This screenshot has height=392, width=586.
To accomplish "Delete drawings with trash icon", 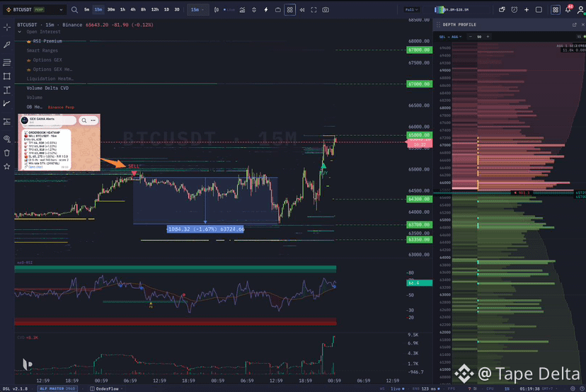I will click(x=7, y=152).
